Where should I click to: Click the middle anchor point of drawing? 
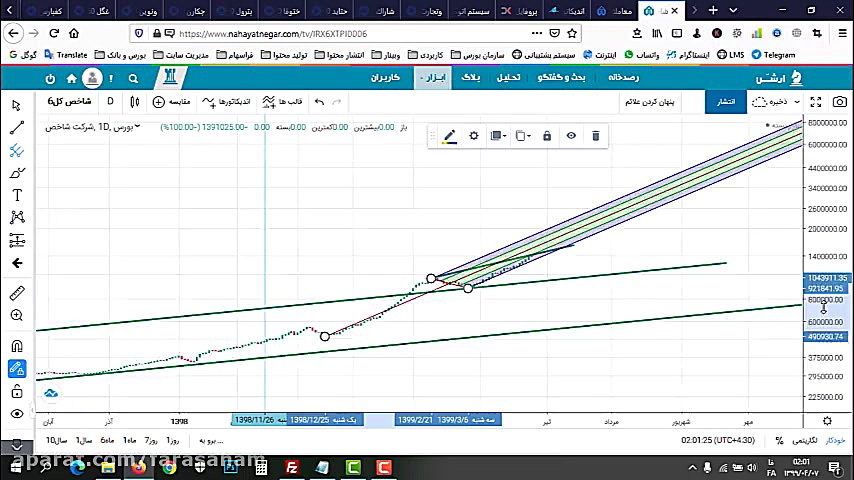point(431,278)
